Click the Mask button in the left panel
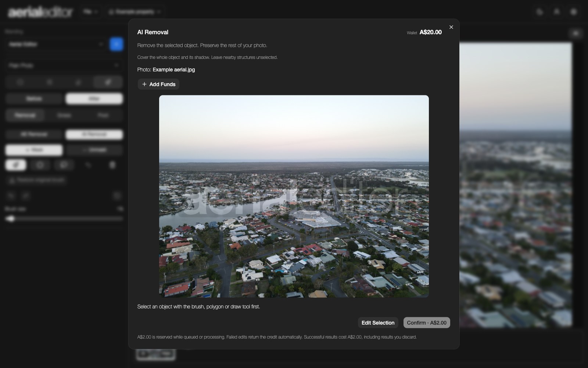This screenshot has height=368, width=588. click(34, 150)
